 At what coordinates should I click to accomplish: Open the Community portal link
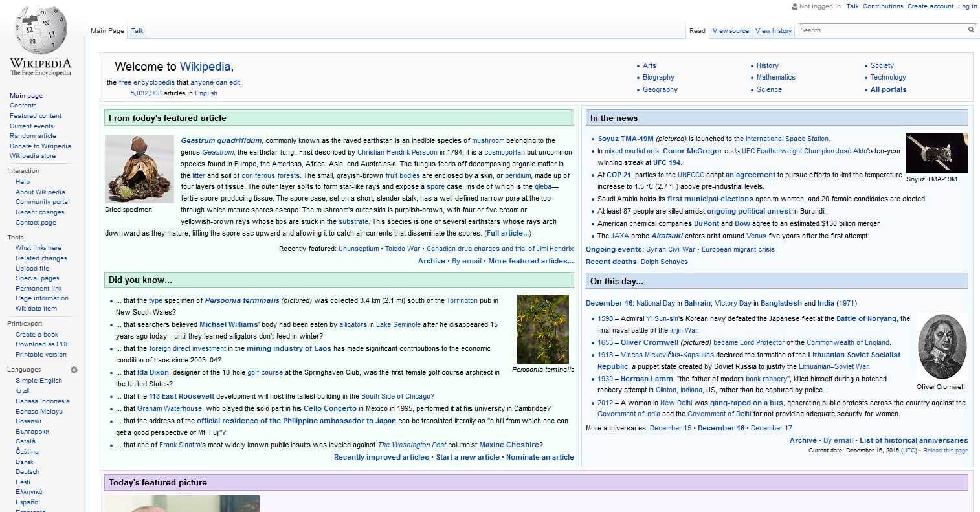[43, 202]
